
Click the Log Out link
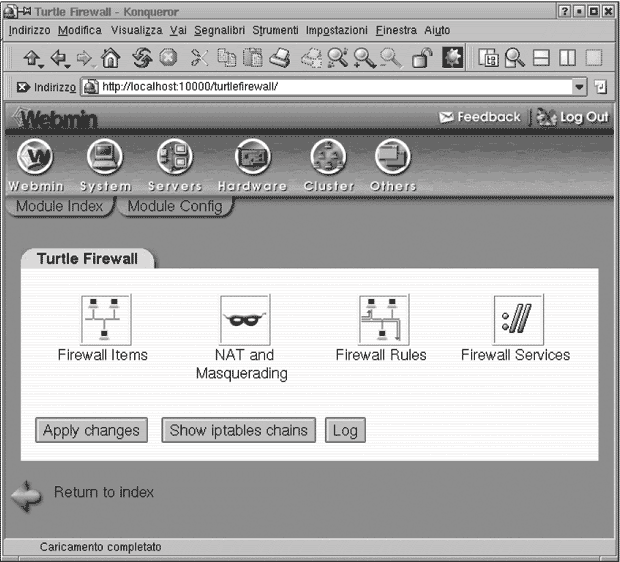(x=573, y=117)
